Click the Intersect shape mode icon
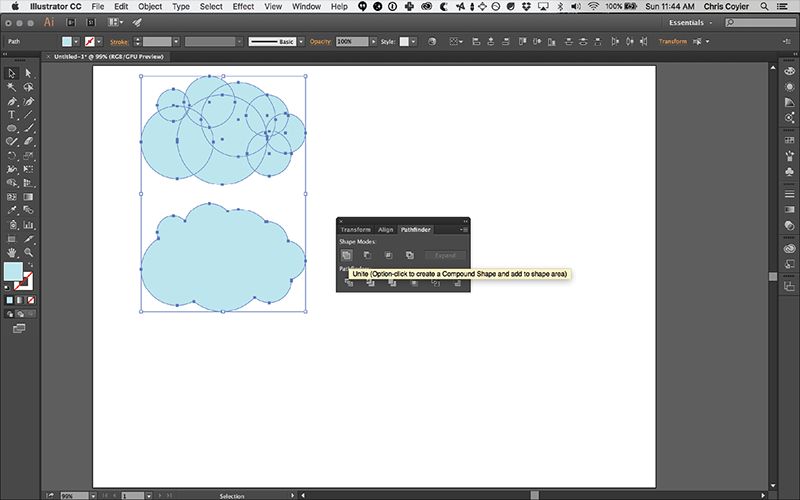 coord(388,255)
